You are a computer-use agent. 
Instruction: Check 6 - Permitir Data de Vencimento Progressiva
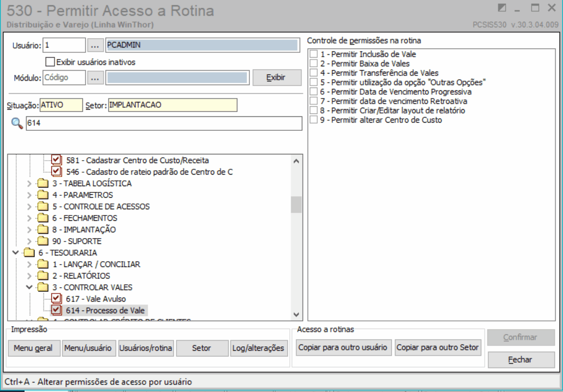(314, 91)
